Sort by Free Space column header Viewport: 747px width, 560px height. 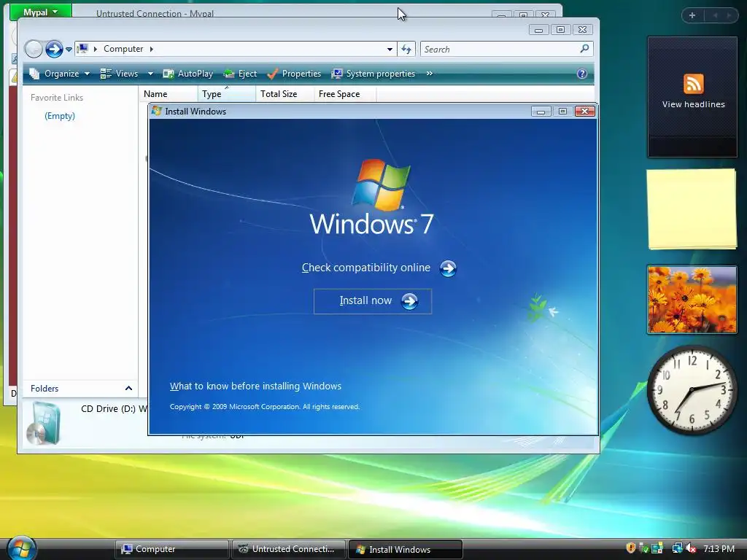(x=345, y=94)
